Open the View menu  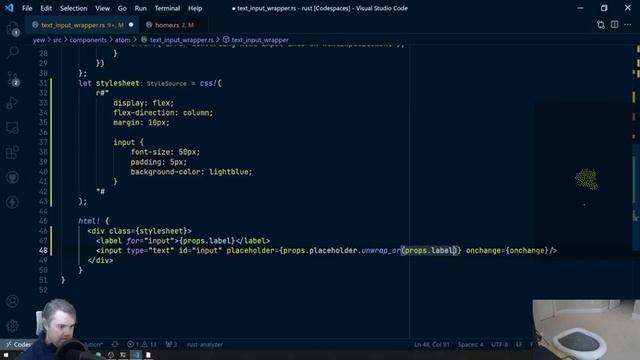(x=102, y=8)
